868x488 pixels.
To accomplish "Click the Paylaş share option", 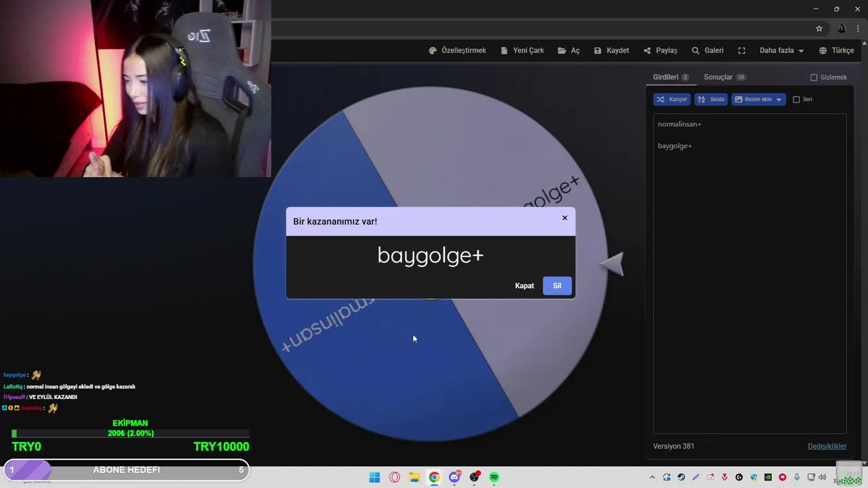I will pos(660,51).
